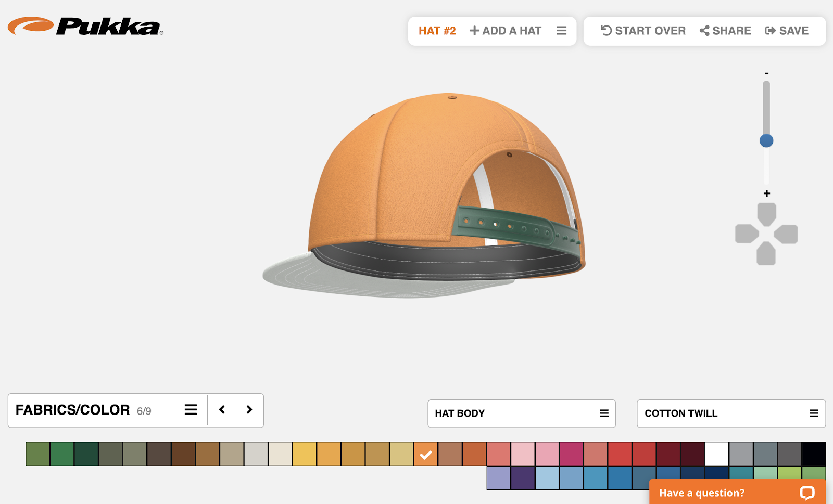Image resolution: width=833 pixels, height=504 pixels.
Task: Open the FABRICS/COLOR step menu
Action: coord(191,410)
